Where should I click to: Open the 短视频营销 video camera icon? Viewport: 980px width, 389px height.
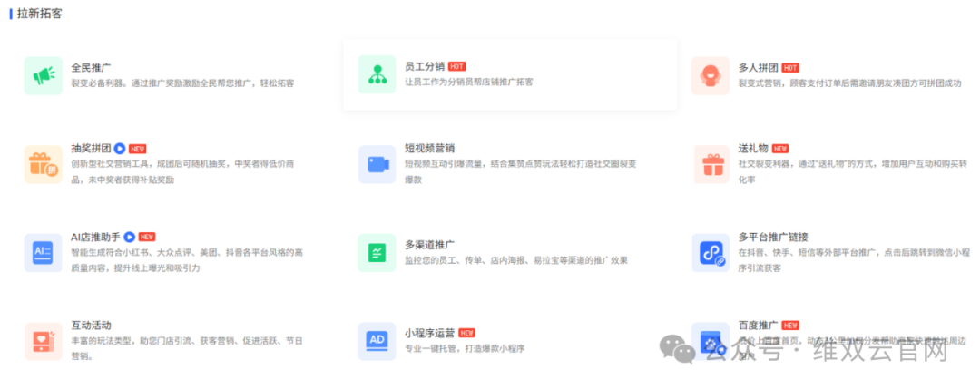377,164
